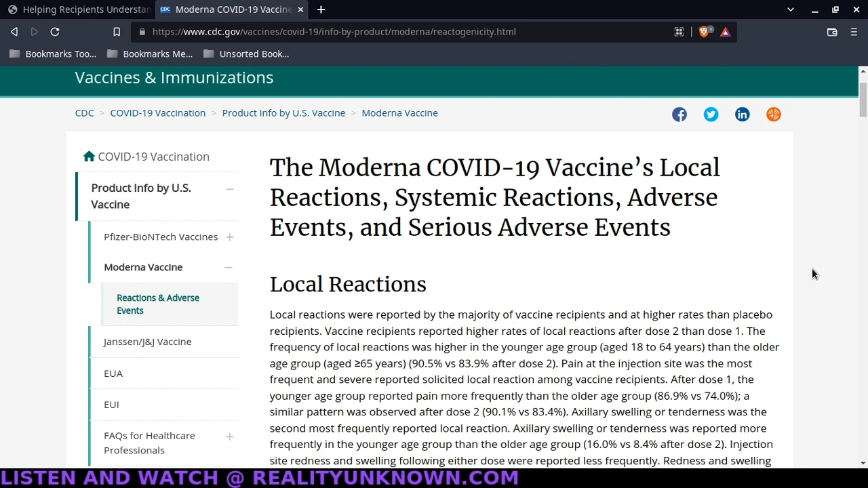Open EUA sidebar item

pyautogui.click(x=113, y=373)
